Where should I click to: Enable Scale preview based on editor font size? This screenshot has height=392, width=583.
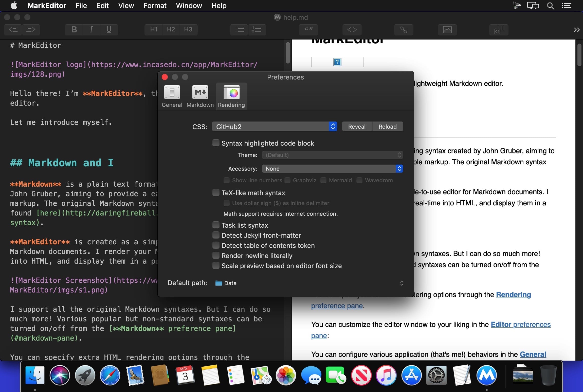[x=216, y=266]
